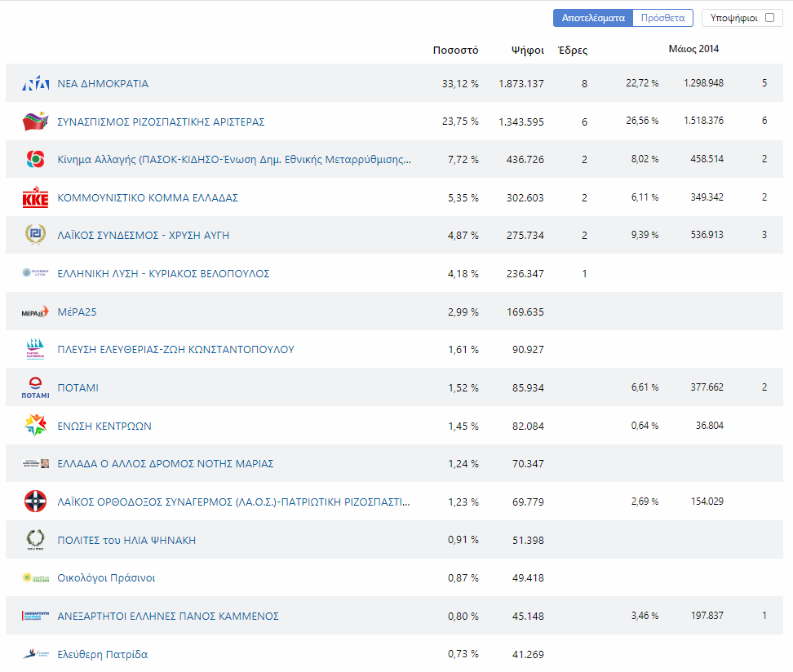793x672 pixels.
Task: Click the 90.927 votes value
Action: pos(528,349)
